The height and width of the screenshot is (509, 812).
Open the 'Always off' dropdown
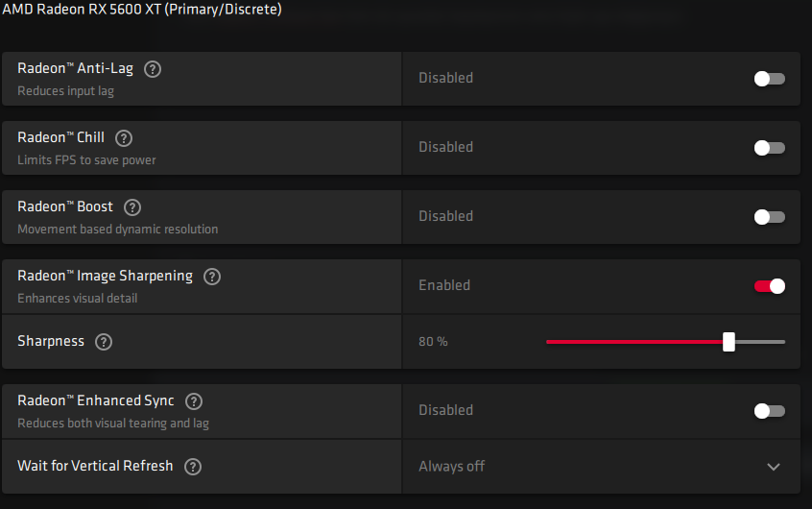[x=452, y=467]
